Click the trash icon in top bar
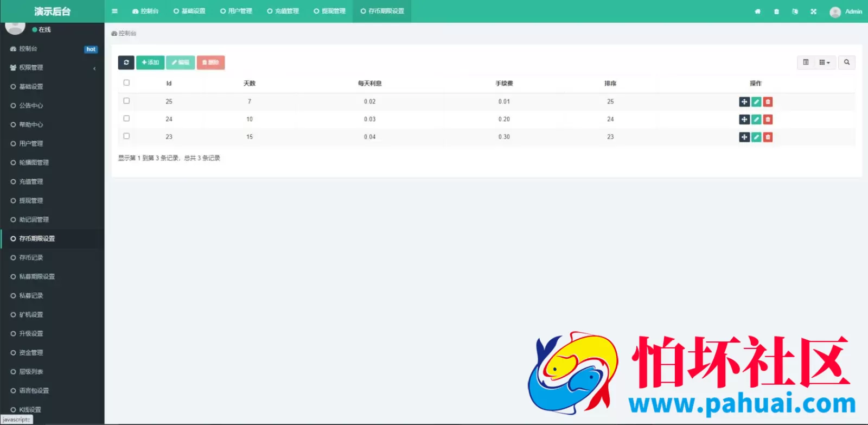The height and width of the screenshot is (425, 868). 776,11
